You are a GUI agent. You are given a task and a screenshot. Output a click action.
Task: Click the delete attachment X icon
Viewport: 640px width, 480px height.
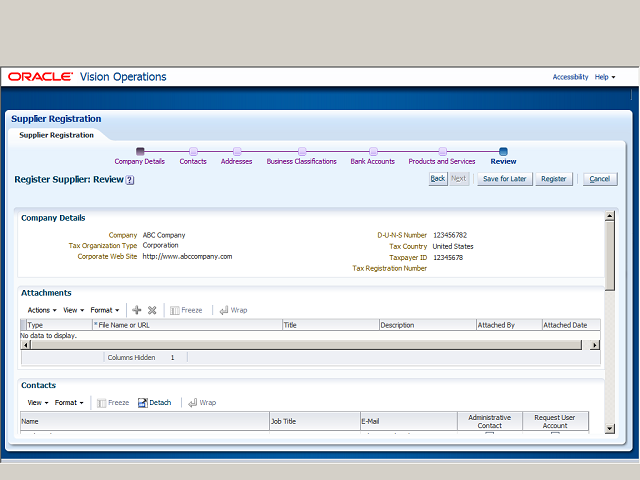click(152, 310)
